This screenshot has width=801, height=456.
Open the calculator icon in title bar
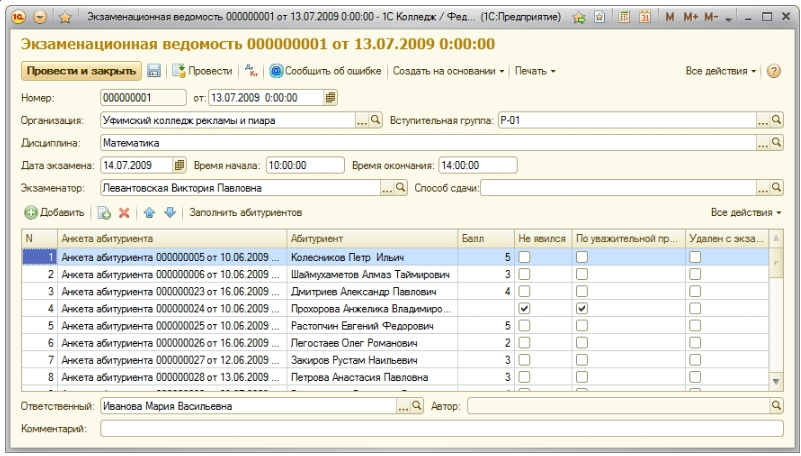pyautogui.click(x=624, y=17)
